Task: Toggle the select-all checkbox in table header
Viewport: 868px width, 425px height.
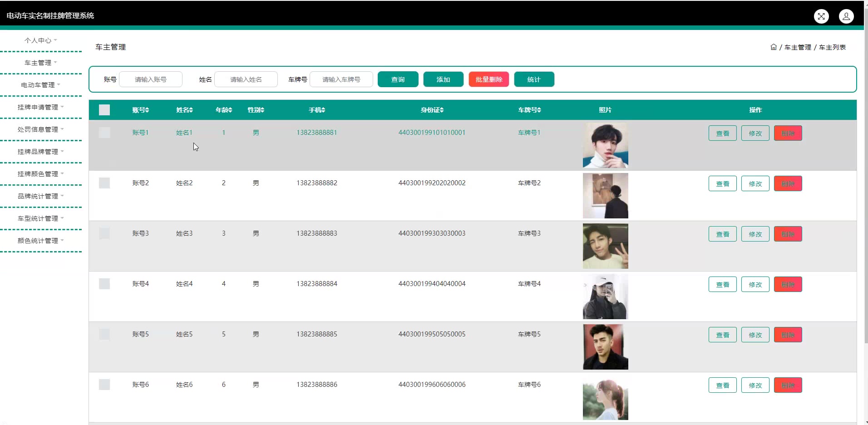Action: pos(104,110)
